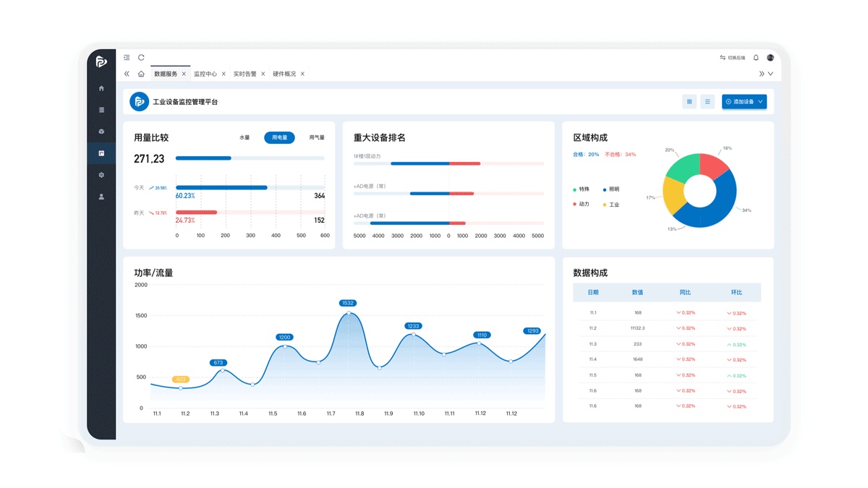868x488 pixels.
Task: Expand the tab list dropdown arrow
Action: pyautogui.click(x=770, y=74)
